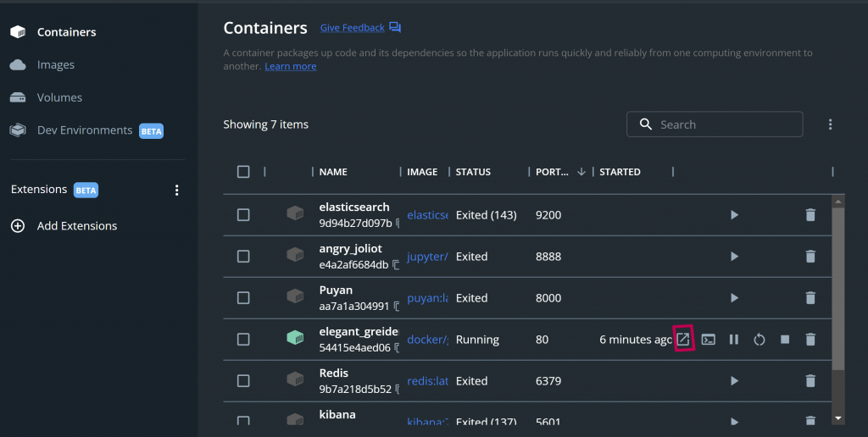Click the Dev Environments box icon
868x437 pixels.
[18, 130]
